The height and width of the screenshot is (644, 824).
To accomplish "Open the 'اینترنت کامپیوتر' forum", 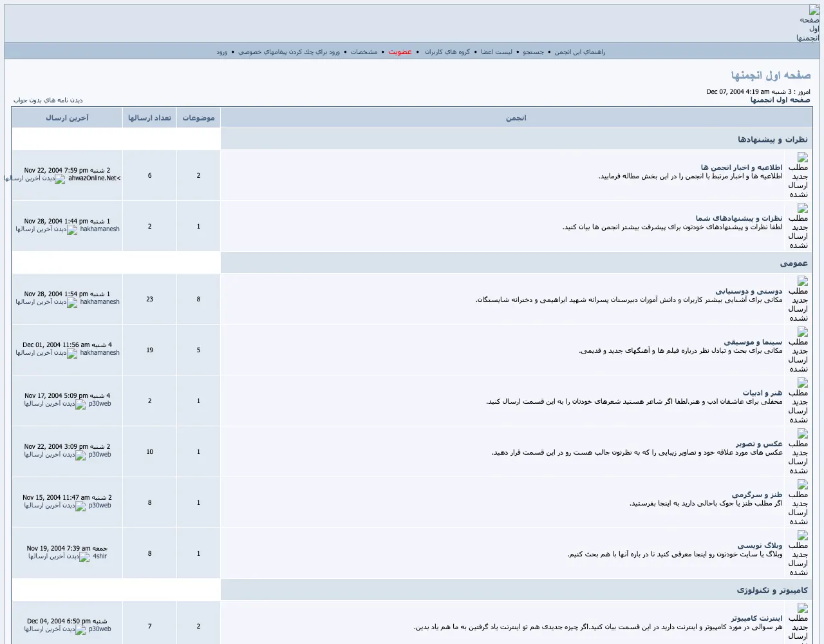I will click(x=757, y=618).
